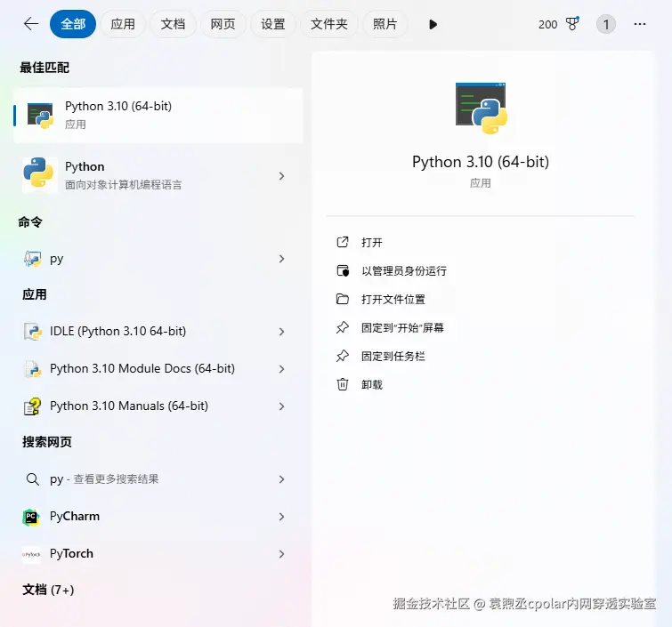Click pin icon beside 固定到任务栏
The height and width of the screenshot is (627, 672).
pyautogui.click(x=343, y=356)
